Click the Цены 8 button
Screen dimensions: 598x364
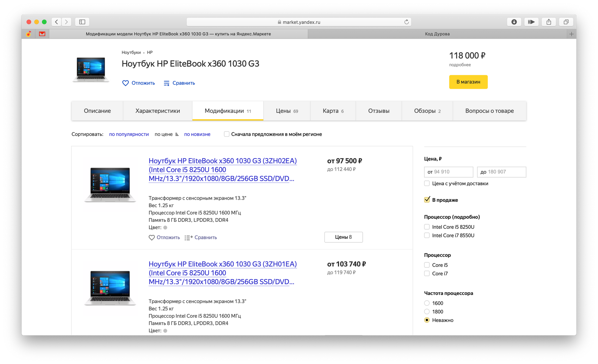click(344, 237)
